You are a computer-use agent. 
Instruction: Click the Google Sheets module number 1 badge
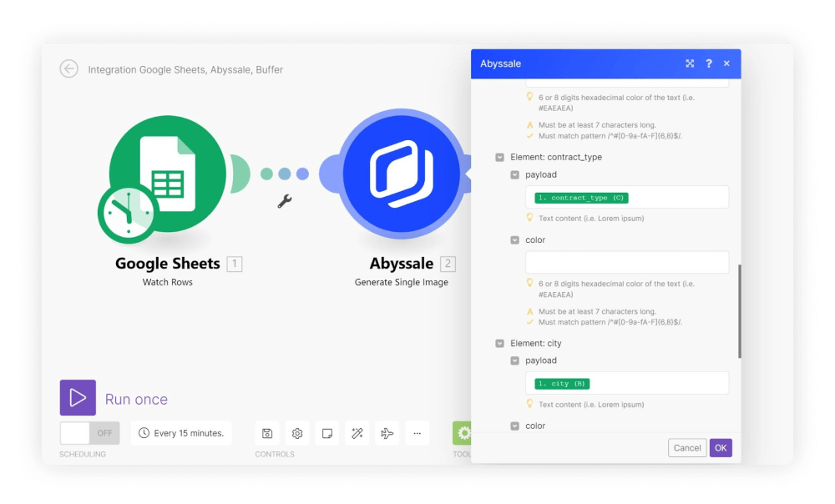click(235, 264)
